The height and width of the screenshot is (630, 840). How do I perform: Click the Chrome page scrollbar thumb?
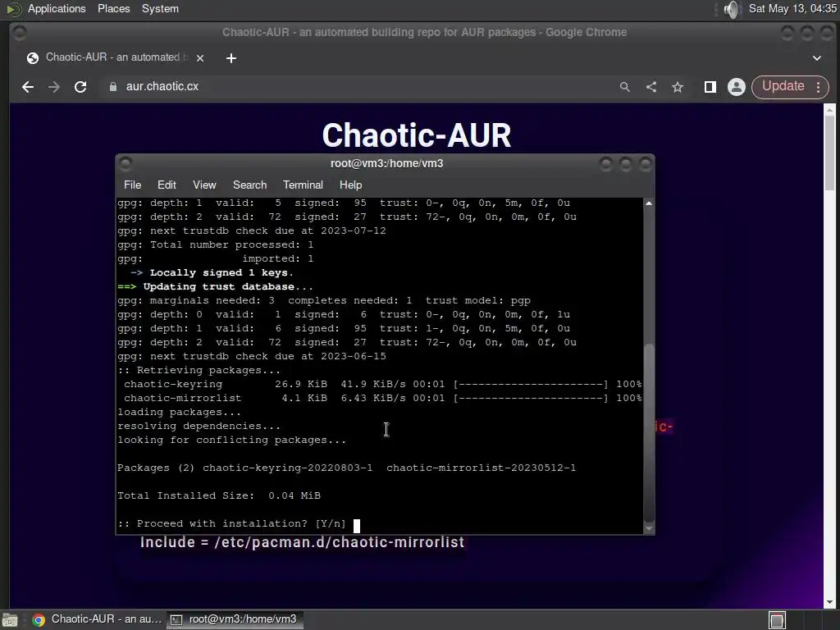[x=830, y=153]
